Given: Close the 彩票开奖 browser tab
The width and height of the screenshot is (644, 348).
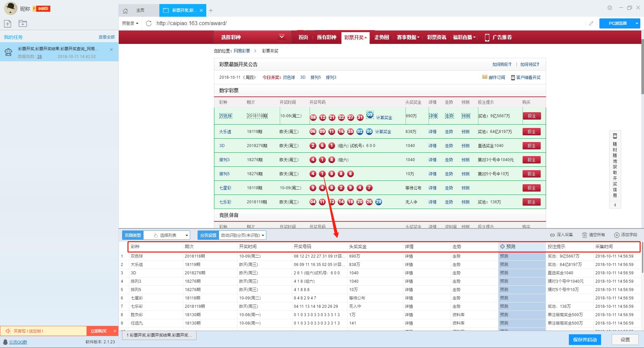Looking at the screenshot, I should pyautogui.click(x=201, y=10).
